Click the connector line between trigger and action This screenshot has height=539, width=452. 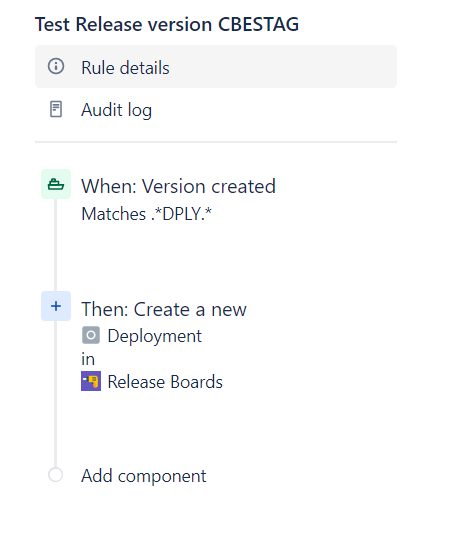55,245
